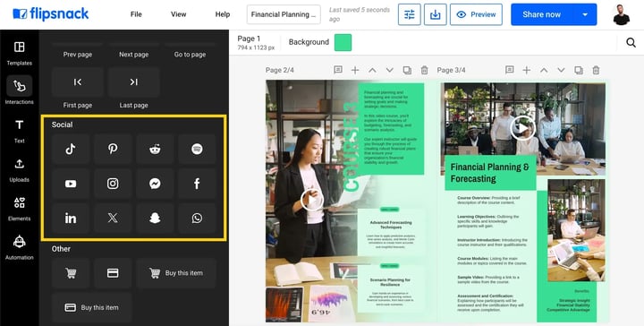Move Page 3/4 down
The image size is (644, 326).
click(x=561, y=70)
